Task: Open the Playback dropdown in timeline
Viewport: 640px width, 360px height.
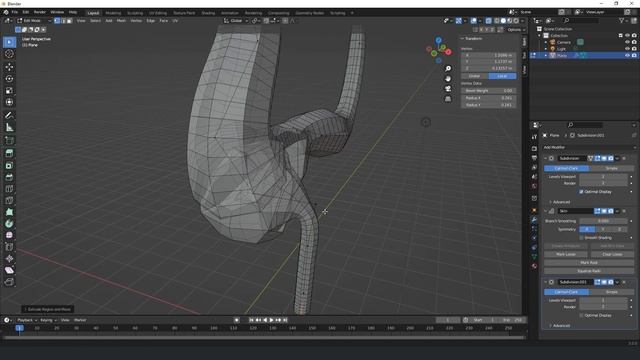Action: point(27,320)
